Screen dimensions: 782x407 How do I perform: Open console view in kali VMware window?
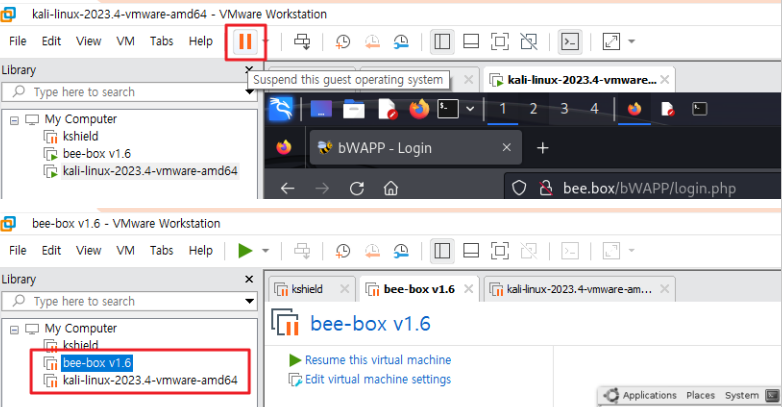coord(570,41)
